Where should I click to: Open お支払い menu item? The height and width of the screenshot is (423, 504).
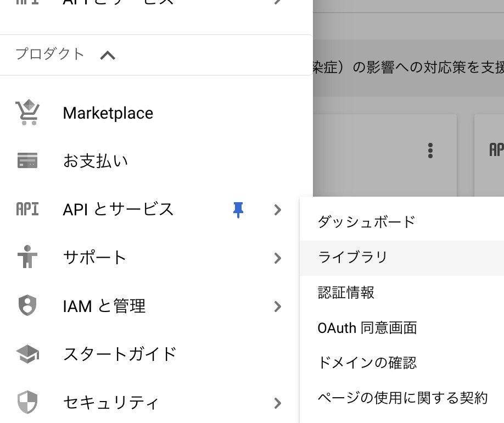point(96,160)
